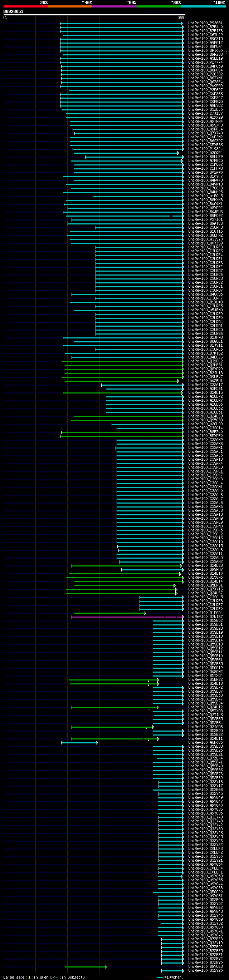The image size is (229, 980).
Task: Select UniRef100_B5Y5F0 label
Action: (205, 436)
